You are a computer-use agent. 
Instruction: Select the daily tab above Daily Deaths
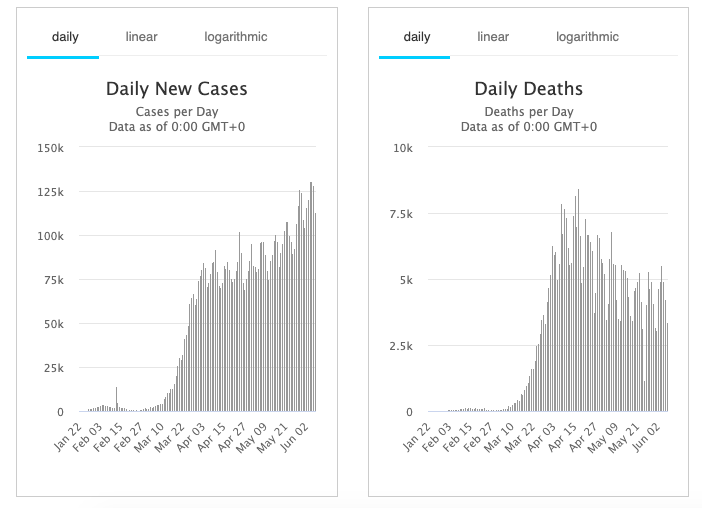click(x=416, y=37)
